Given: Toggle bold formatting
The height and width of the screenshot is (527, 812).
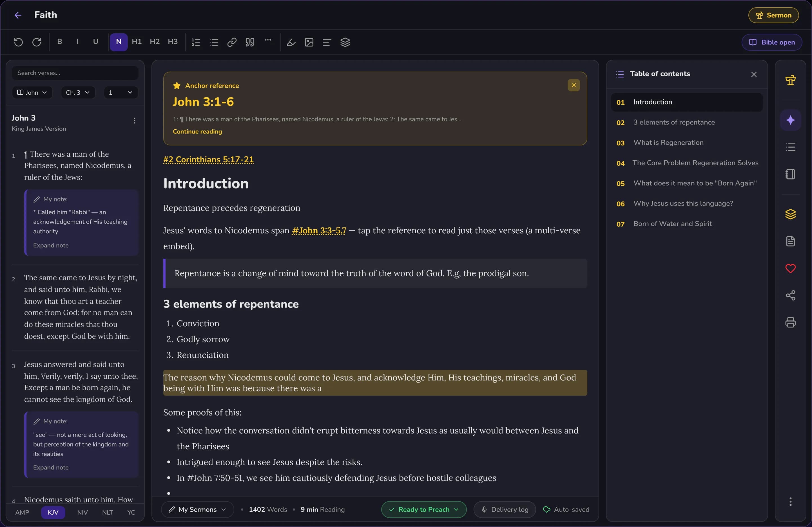Looking at the screenshot, I should pyautogui.click(x=59, y=42).
